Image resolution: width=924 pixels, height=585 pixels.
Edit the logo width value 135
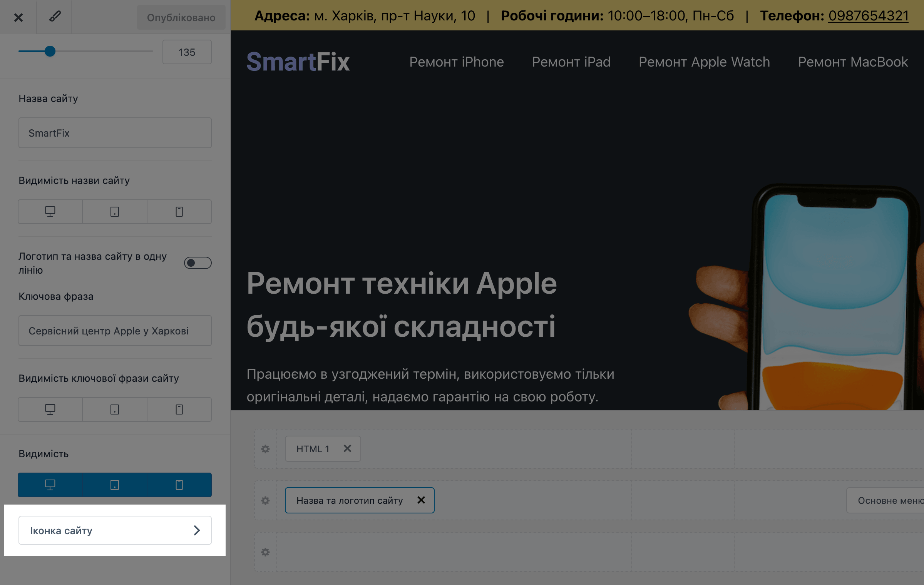[x=187, y=52]
